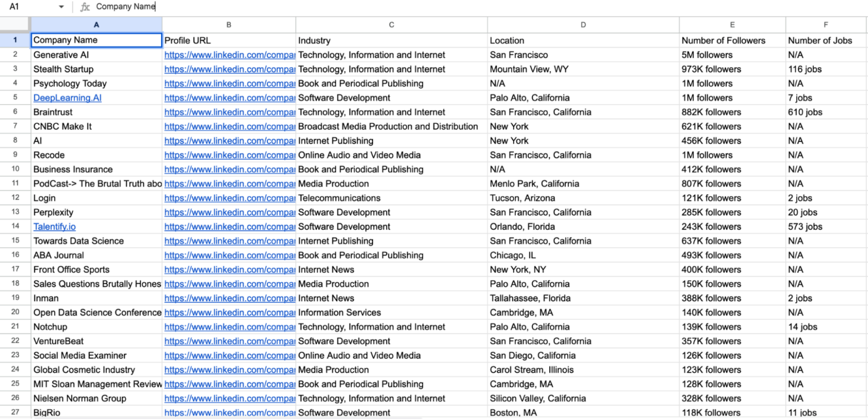Click the 610 jobs cell
Image resolution: width=868 pixels, height=419 pixels.
826,112
